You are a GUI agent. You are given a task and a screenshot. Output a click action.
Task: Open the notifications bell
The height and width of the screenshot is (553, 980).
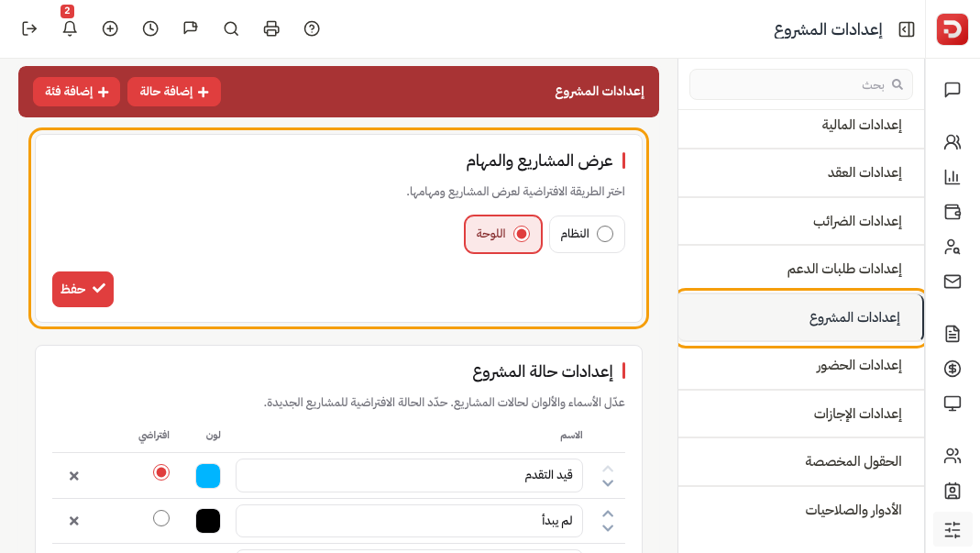pos(70,28)
